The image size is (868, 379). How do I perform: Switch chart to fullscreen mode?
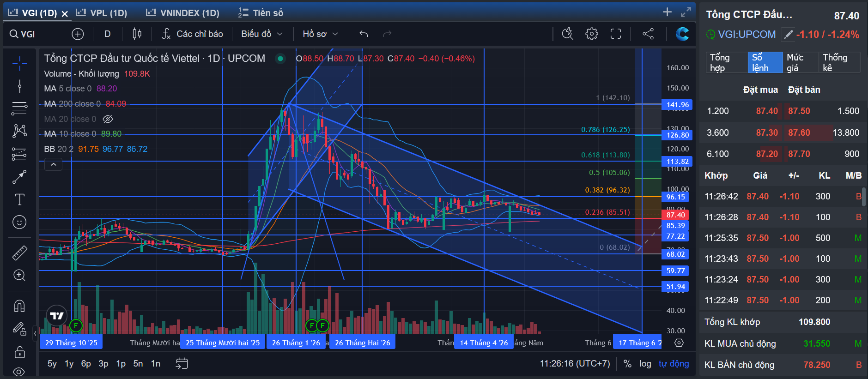616,34
